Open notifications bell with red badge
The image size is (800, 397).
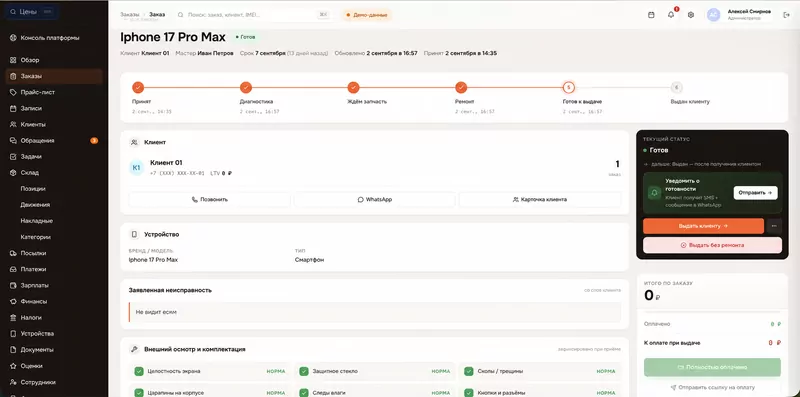[x=671, y=15]
